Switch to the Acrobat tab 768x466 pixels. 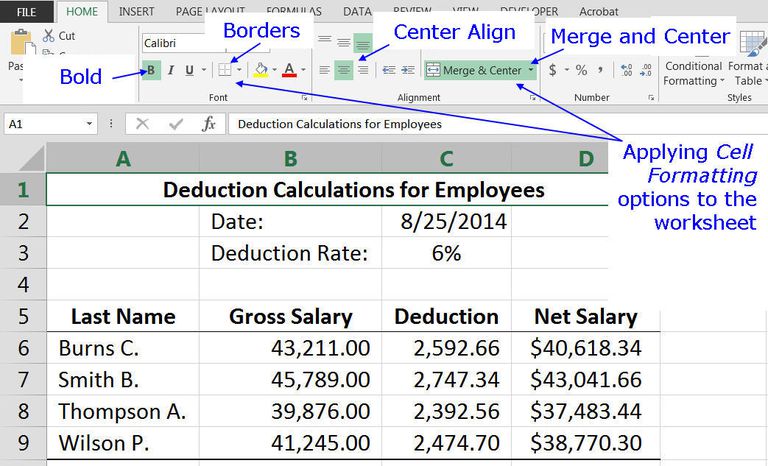599,12
